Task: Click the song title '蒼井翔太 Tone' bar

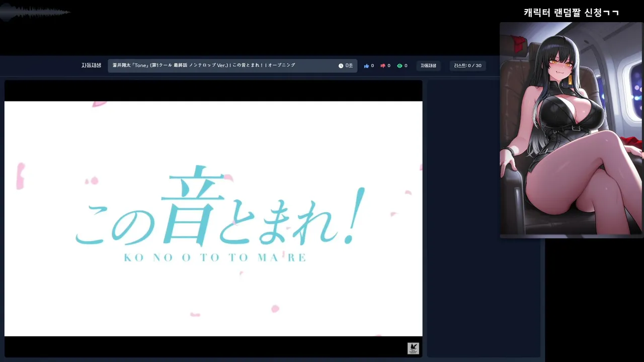Action: [x=232, y=66]
